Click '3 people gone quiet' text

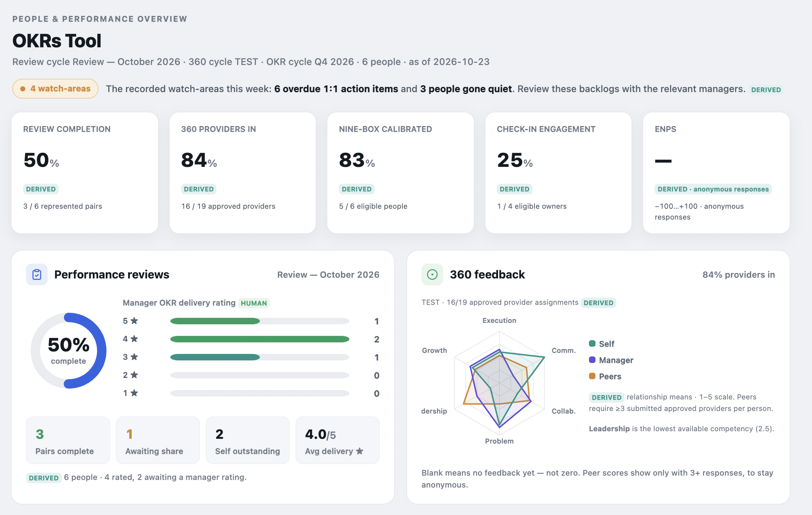coord(466,89)
